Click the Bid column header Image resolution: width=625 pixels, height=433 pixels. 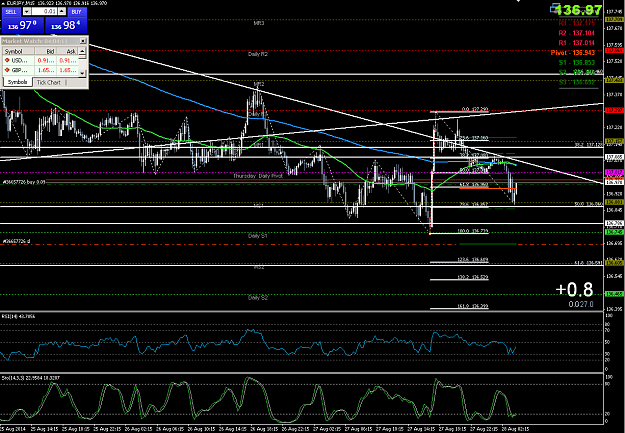point(45,51)
